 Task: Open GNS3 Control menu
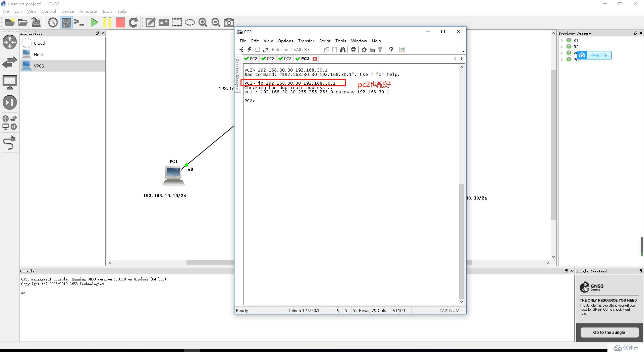point(49,11)
